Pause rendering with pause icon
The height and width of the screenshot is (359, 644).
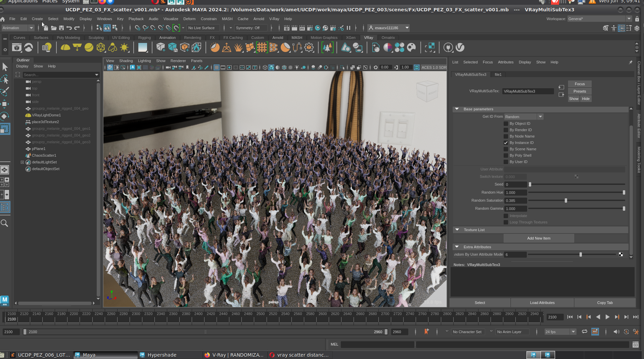point(349,28)
